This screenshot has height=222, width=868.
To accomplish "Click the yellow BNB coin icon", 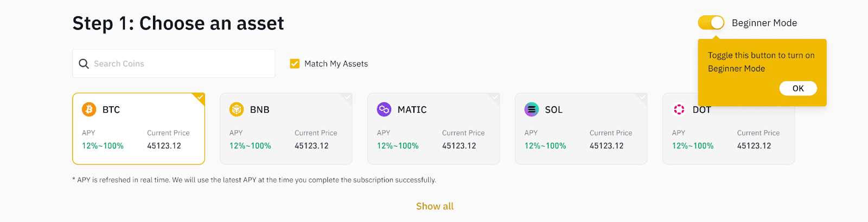I will click(237, 109).
